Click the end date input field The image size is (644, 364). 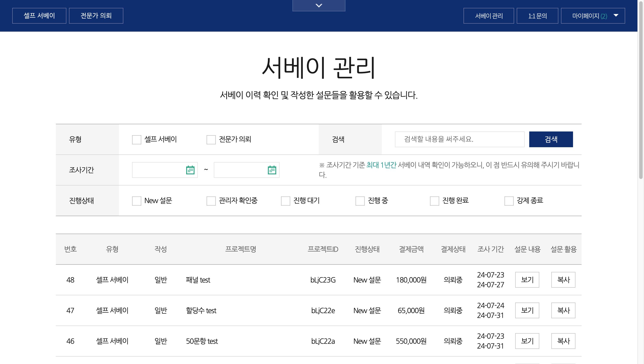246,170
